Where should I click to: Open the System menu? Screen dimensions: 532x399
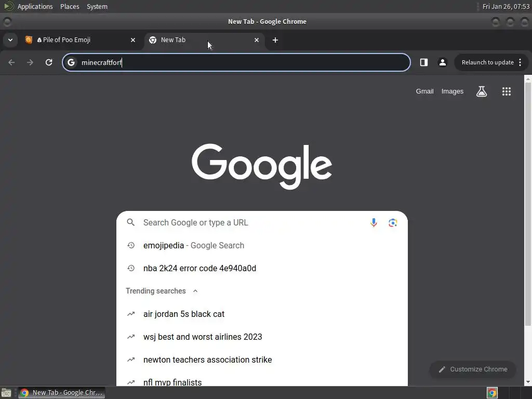97,6
